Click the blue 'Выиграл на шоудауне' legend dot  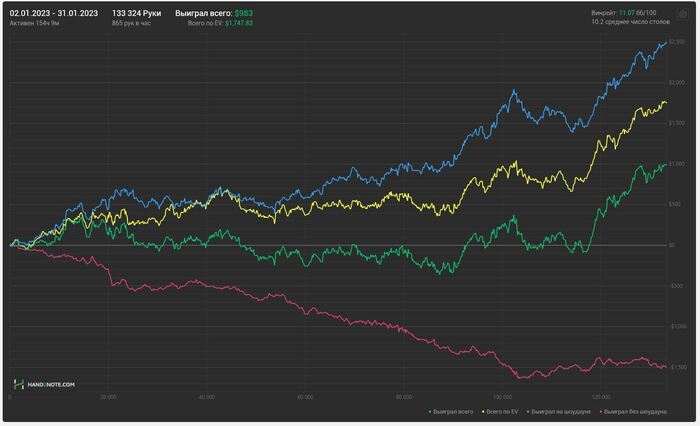(x=530, y=410)
